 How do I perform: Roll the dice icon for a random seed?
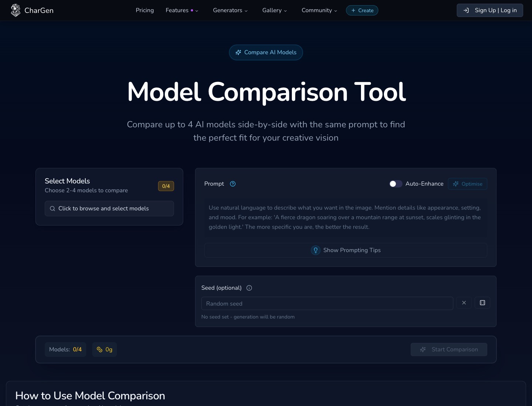coord(482,303)
